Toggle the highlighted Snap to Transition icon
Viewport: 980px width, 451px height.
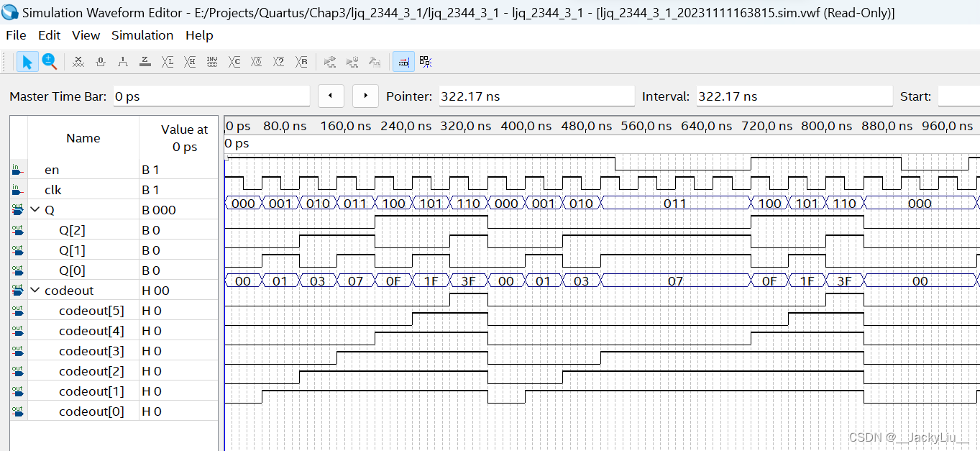403,62
